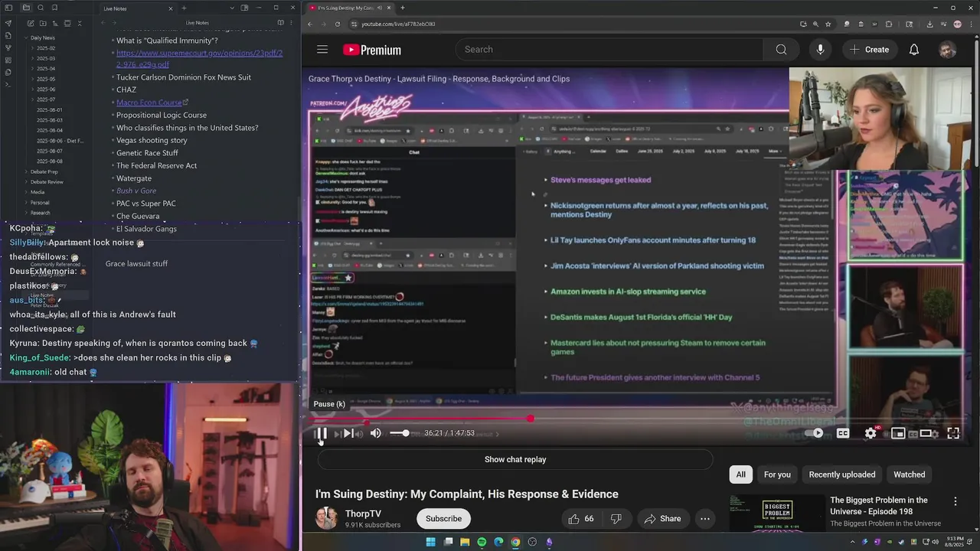Image resolution: width=980 pixels, height=551 pixels.
Task: Toggle Obsidian left sidebar icon
Action: [x=8, y=8]
